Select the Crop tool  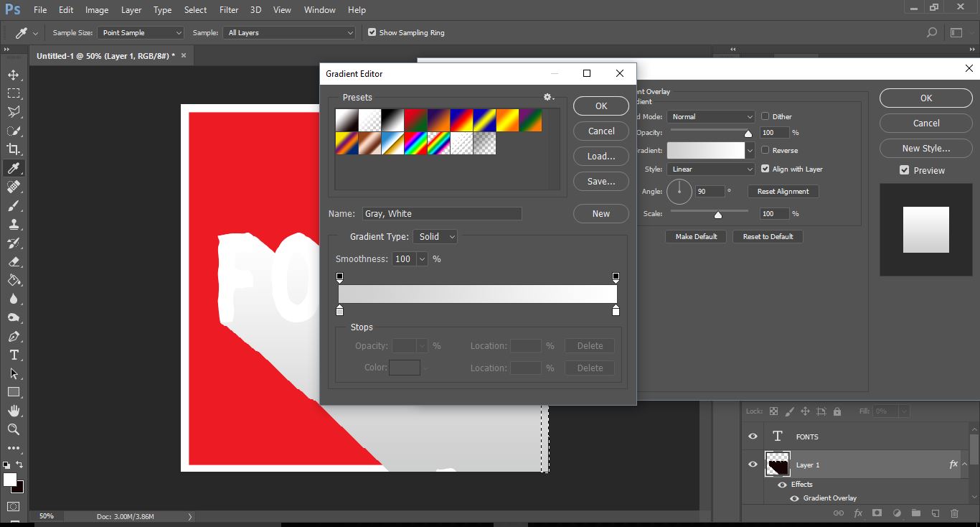[x=14, y=149]
